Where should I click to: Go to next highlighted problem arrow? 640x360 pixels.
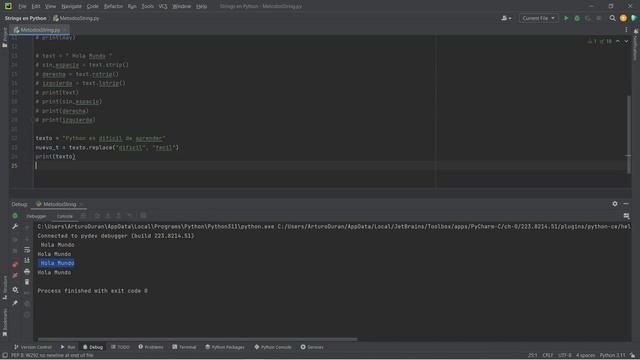(626, 41)
